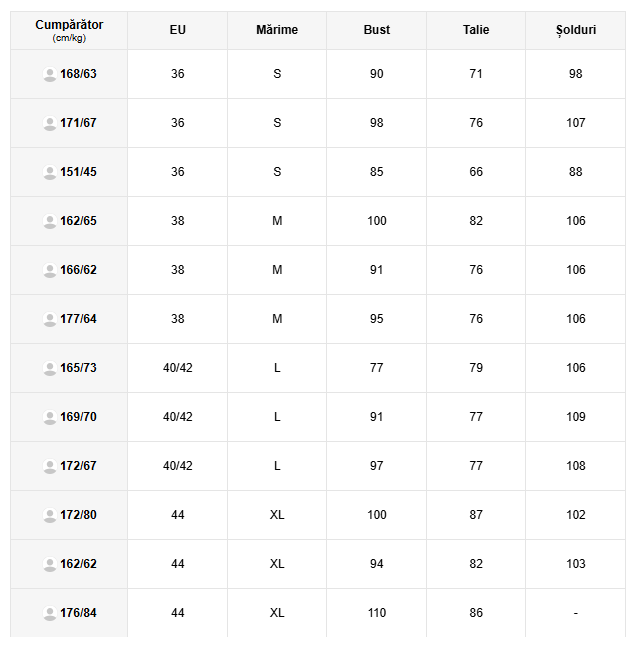Click the Mărime column header

tap(277, 30)
